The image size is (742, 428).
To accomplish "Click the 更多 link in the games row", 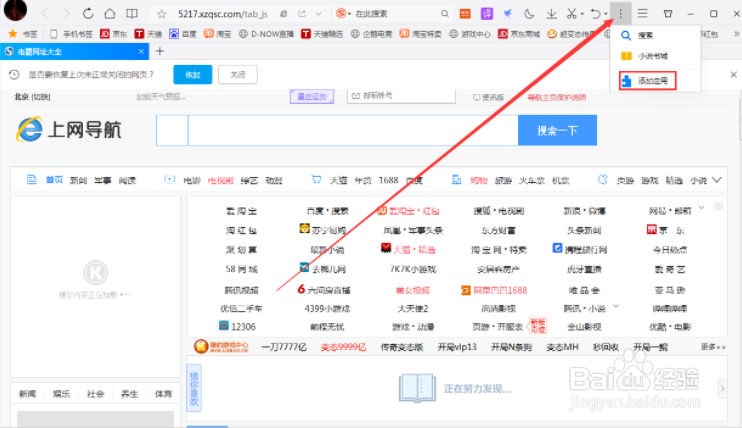I will (x=713, y=347).
